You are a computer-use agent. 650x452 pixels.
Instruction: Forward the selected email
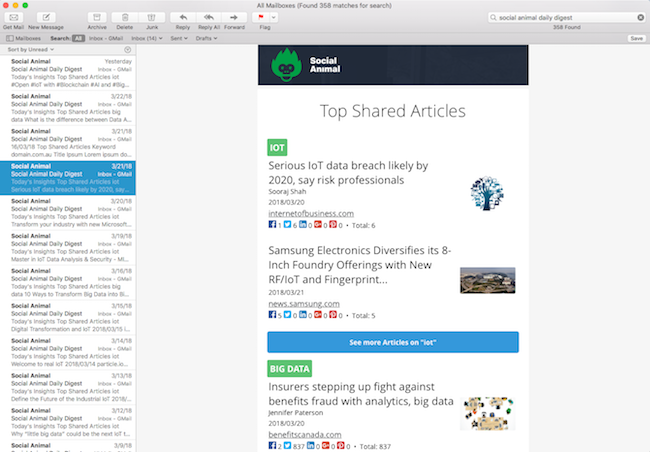[x=234, y=17]
